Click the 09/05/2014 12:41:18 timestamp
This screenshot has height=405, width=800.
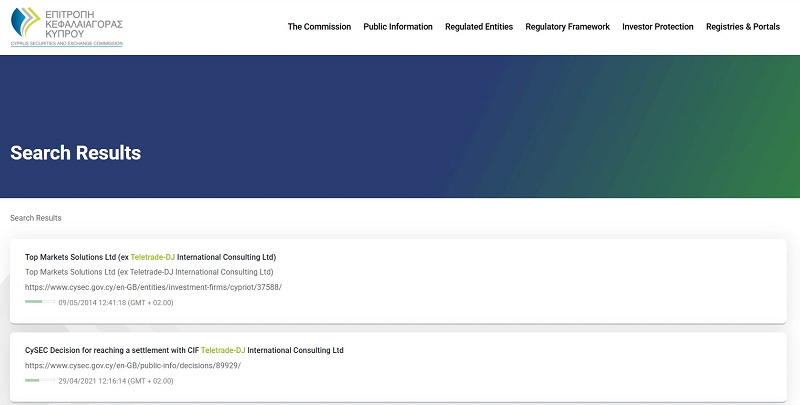(116, 302)
